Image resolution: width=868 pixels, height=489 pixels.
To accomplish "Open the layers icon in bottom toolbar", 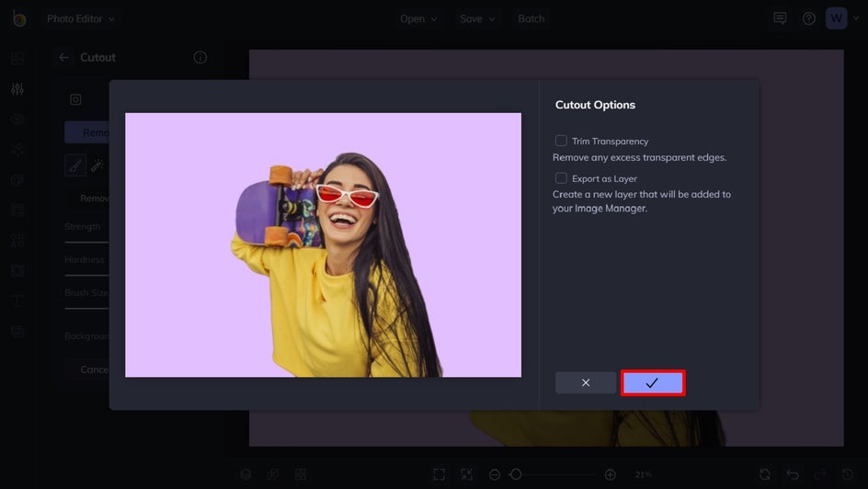I will click(x=246, y=474).
